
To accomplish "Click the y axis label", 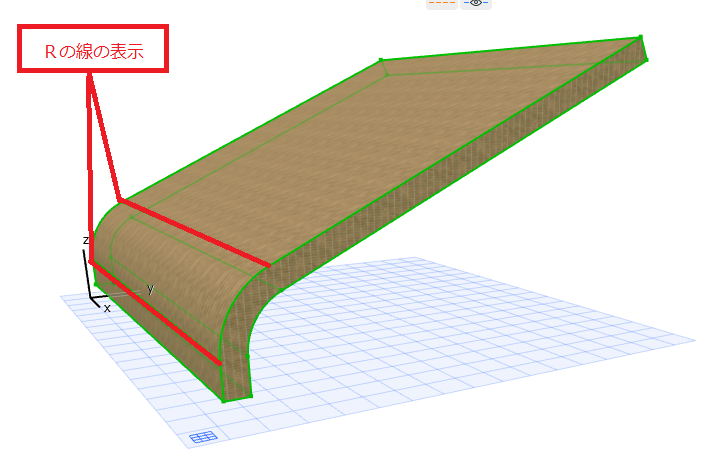I will [x=151, y=288].
